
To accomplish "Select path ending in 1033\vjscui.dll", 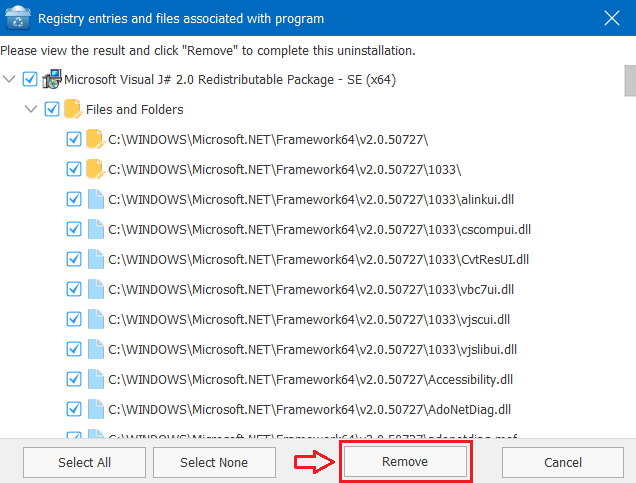I will pos(309,320).
